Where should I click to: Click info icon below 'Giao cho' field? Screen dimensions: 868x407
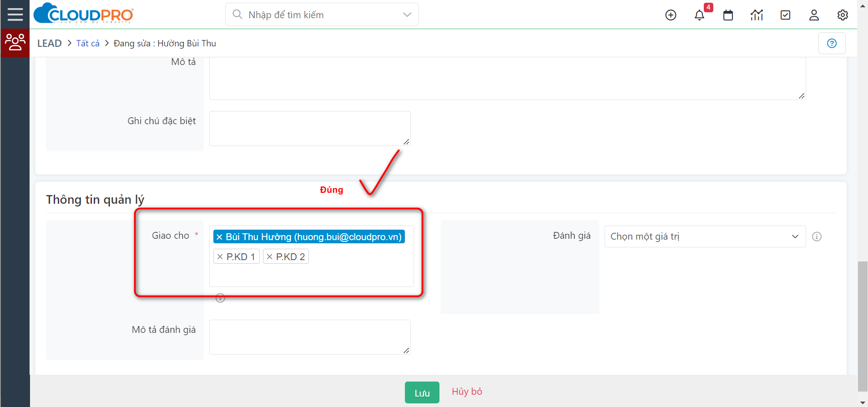tap(220, 298)
